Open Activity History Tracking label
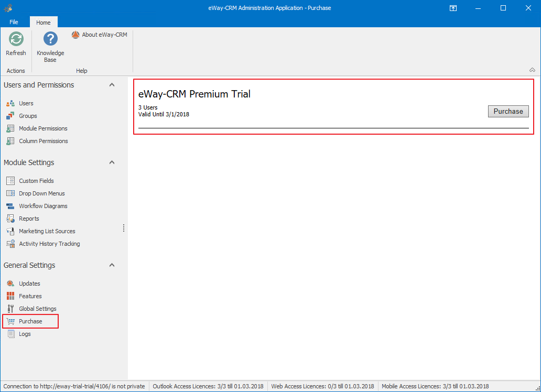Viewport: 541px width, 392px height. [49, 244]
